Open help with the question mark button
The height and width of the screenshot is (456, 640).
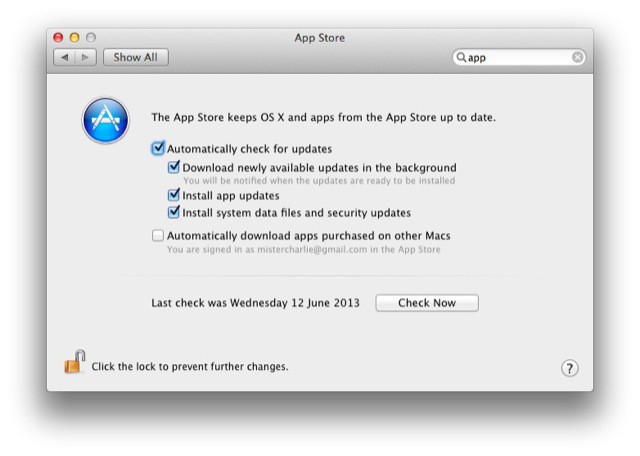pos(569,368)
